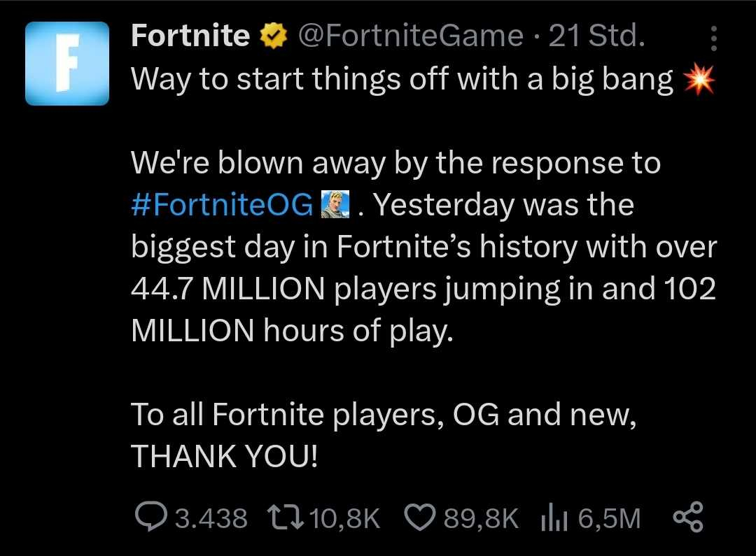Click the 89,8K likes count
This screenshot has height=556, width=756.
click(481, 518)
